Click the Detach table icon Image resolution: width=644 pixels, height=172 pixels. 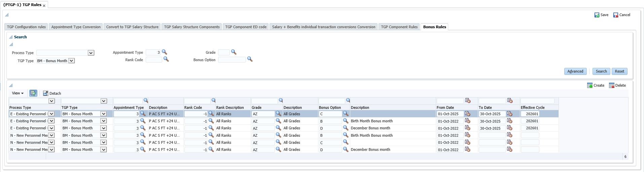(45, 93)
